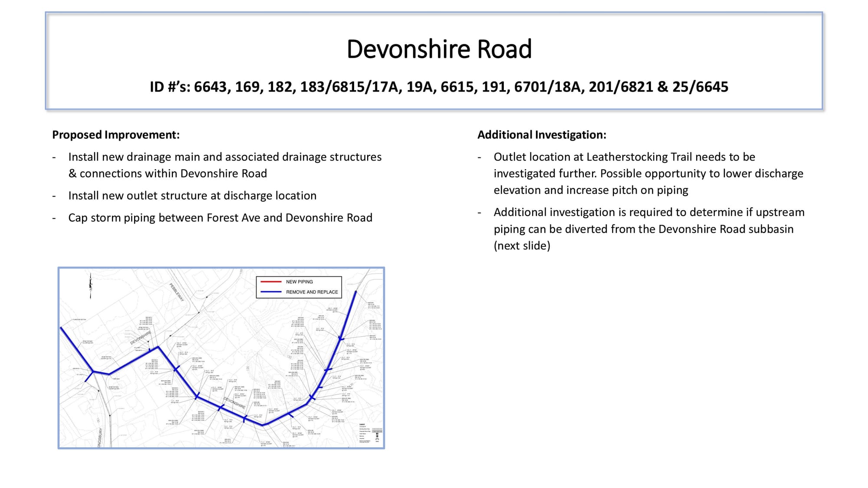Click the 'Cap storm piping' bullet text

(220, 218)
